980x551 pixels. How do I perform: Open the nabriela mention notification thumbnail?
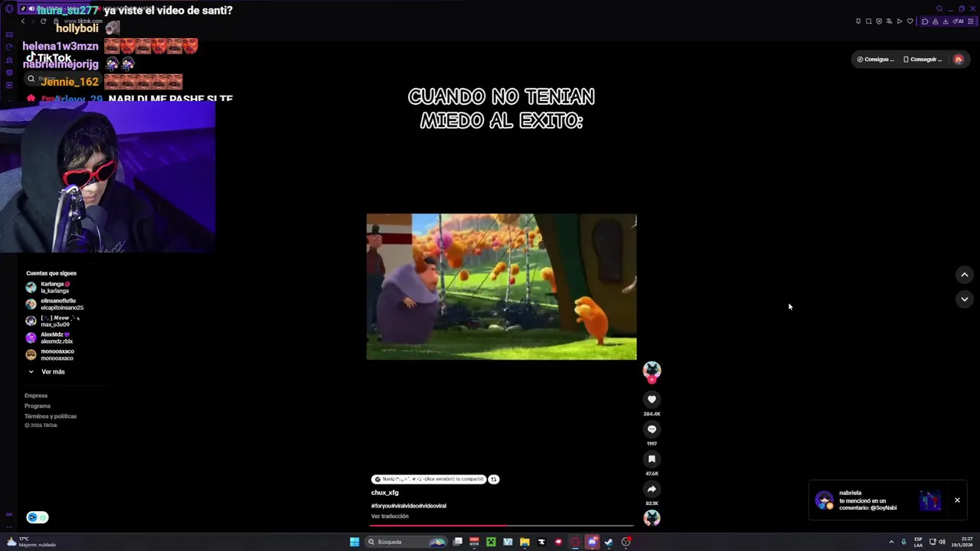point(930,500)
